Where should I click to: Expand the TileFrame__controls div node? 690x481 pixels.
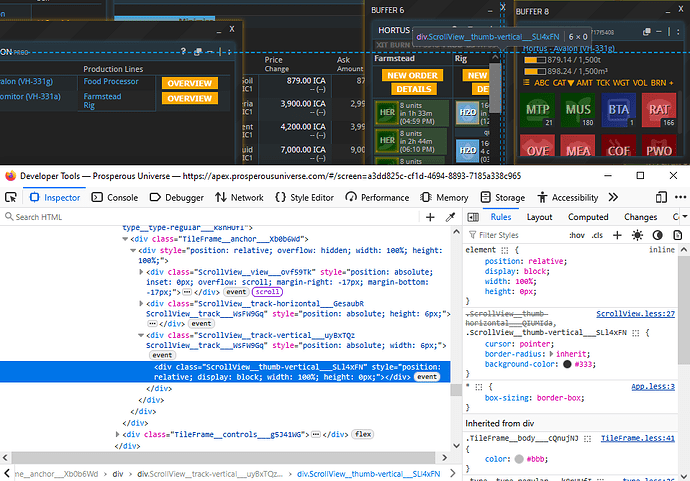pos(117,434)
